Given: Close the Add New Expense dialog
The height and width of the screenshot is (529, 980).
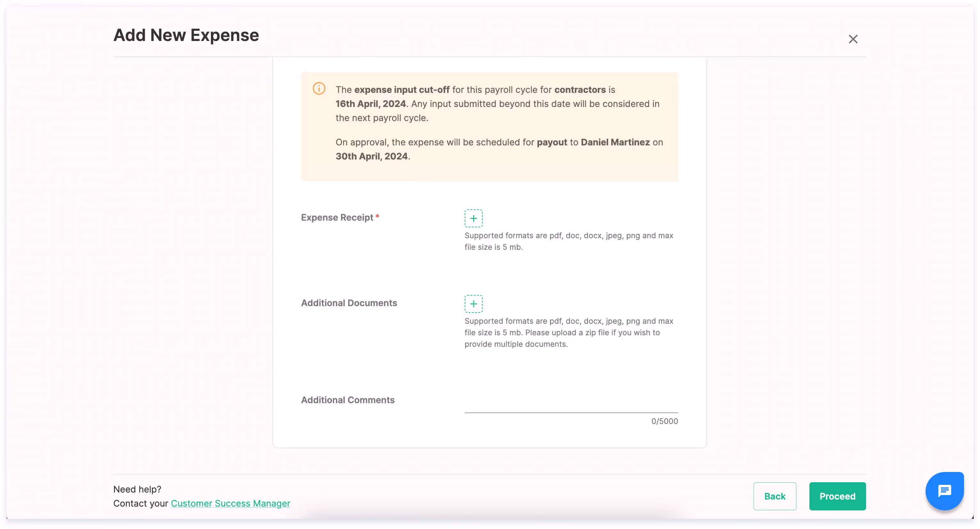Looking at the screenshot, I should (x=853, y=39).
